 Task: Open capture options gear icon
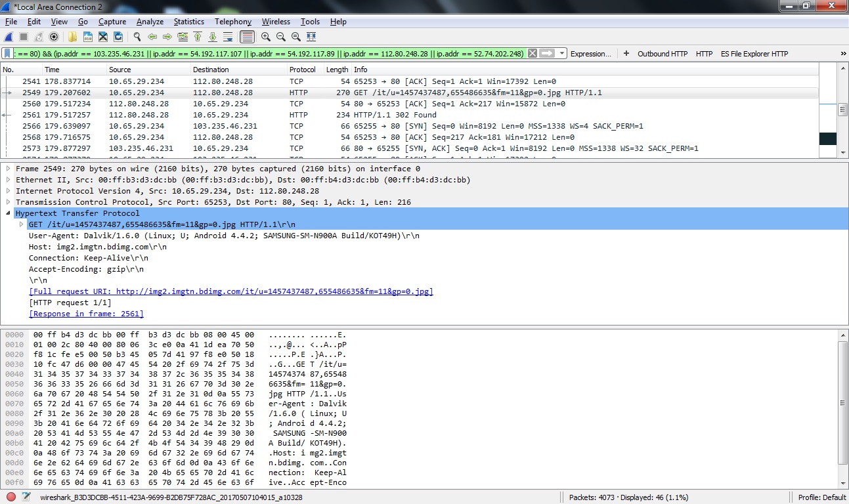pos(54,37)
